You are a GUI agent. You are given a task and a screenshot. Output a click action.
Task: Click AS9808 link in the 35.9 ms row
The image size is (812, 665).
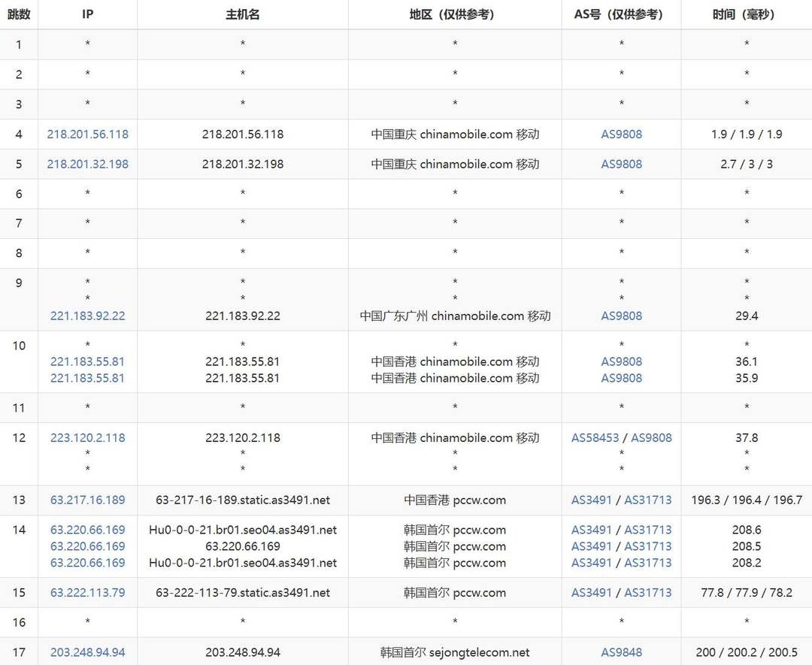pos(622,378)
